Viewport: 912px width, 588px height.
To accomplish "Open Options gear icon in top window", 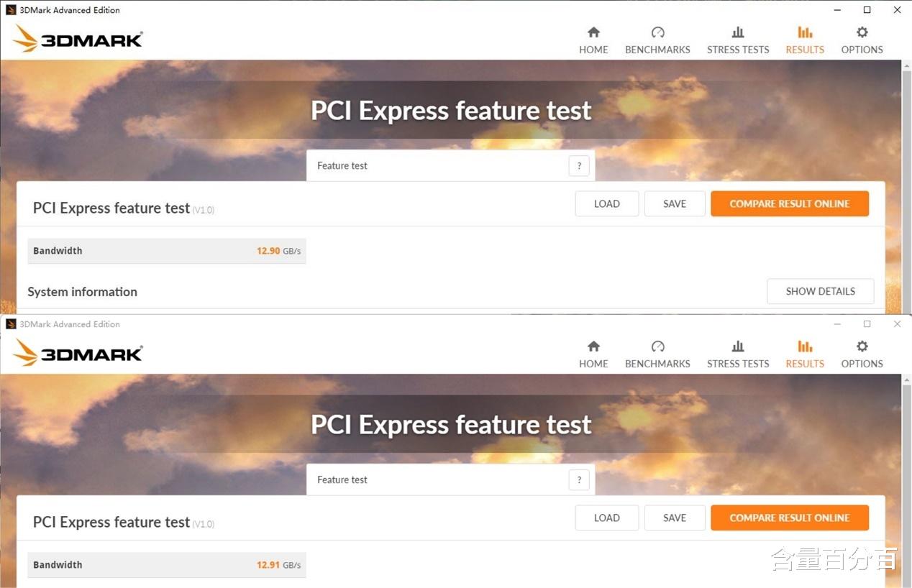I will [x=862, y=33].
